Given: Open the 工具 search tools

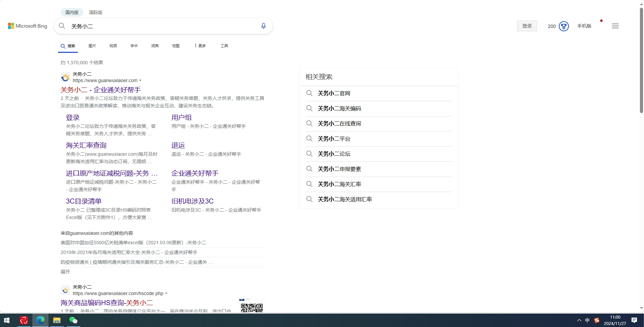Looking at the screenshot, I should pos(224,46).
